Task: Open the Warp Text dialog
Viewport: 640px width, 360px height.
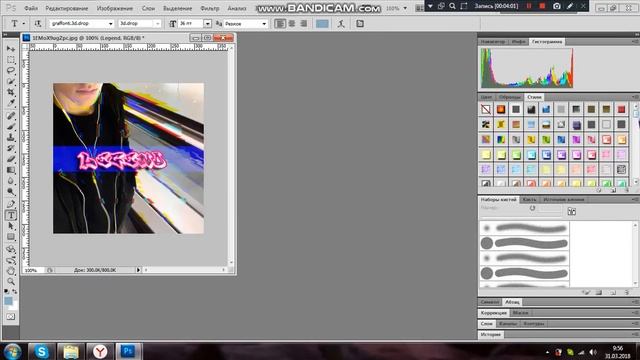Action: click(x=341, y=24)
